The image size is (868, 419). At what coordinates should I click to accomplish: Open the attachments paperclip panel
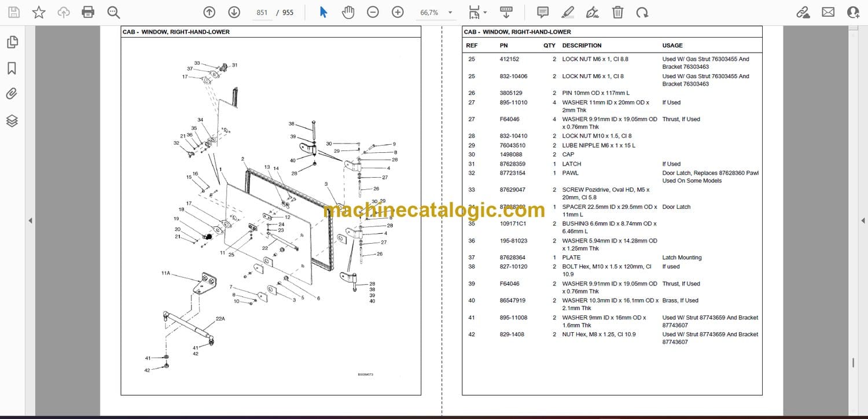(x=12, y=94)
